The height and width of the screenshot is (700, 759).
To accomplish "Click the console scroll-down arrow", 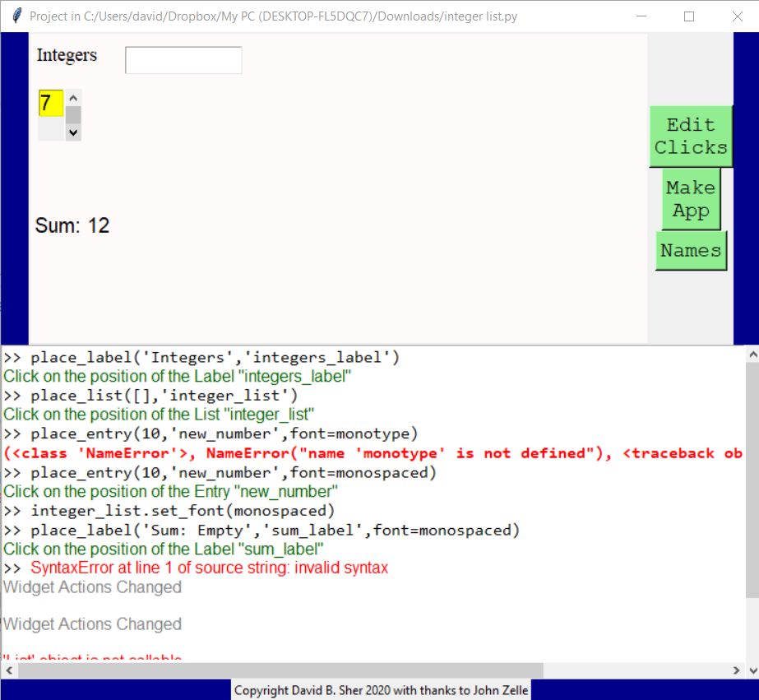I will [x=752, y=670].
